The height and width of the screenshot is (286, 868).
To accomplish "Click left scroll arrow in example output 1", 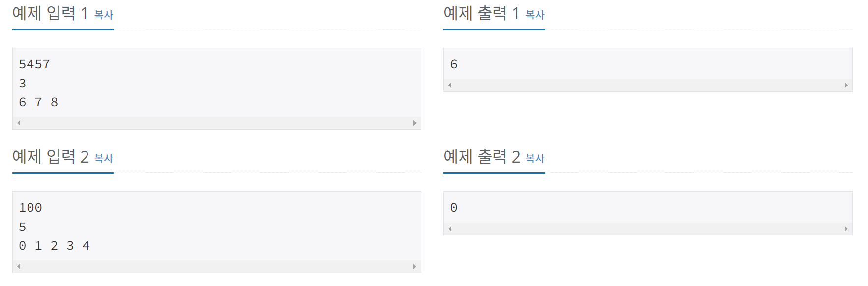I will pyautogui.click(x=450, y=86).
